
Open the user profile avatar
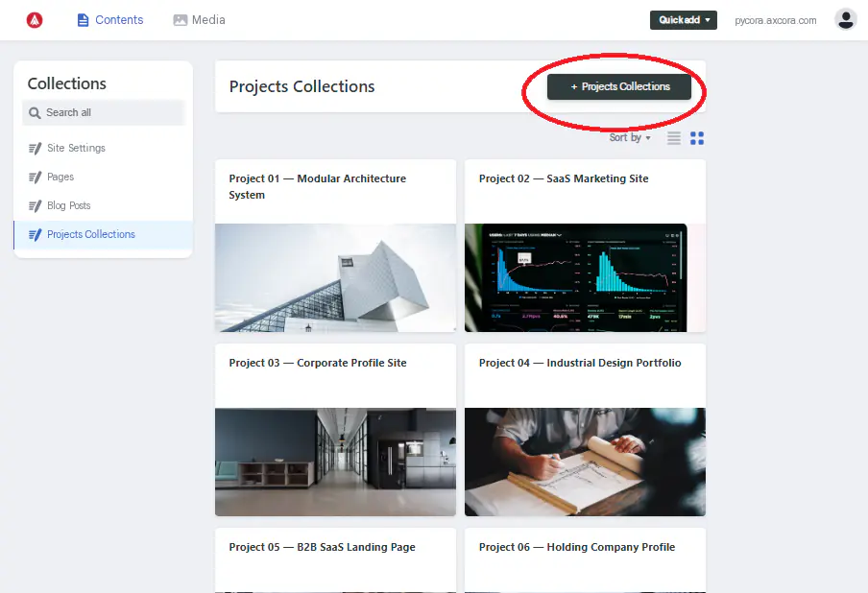point(845,20)
